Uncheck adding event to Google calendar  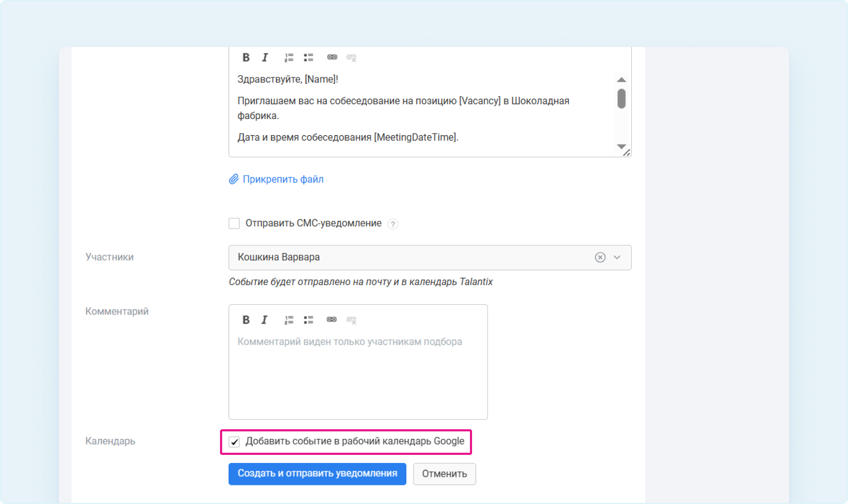click(234, 442)
